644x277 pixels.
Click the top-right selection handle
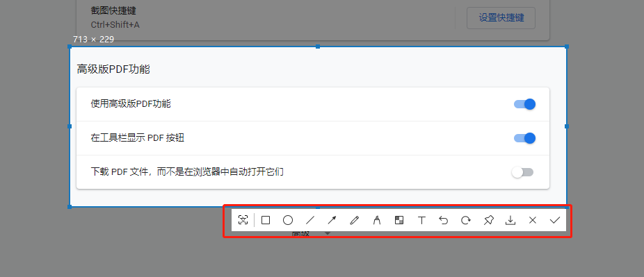(567, 47)
